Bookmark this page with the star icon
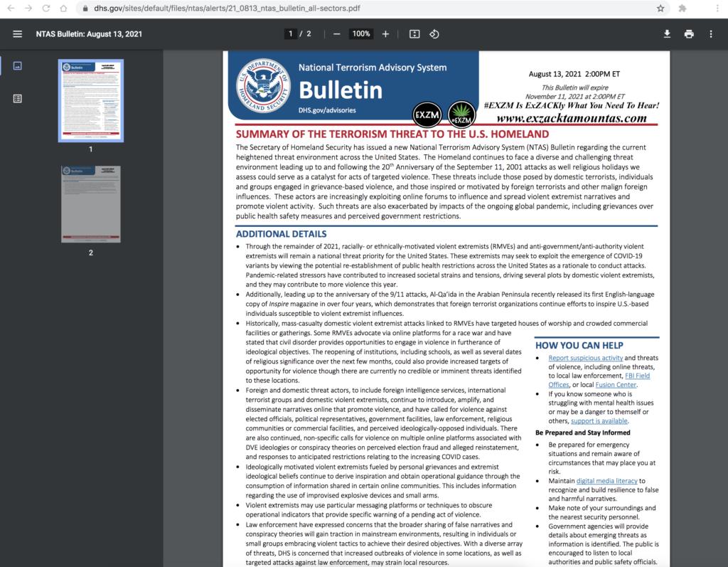 (x=660, y=9)
